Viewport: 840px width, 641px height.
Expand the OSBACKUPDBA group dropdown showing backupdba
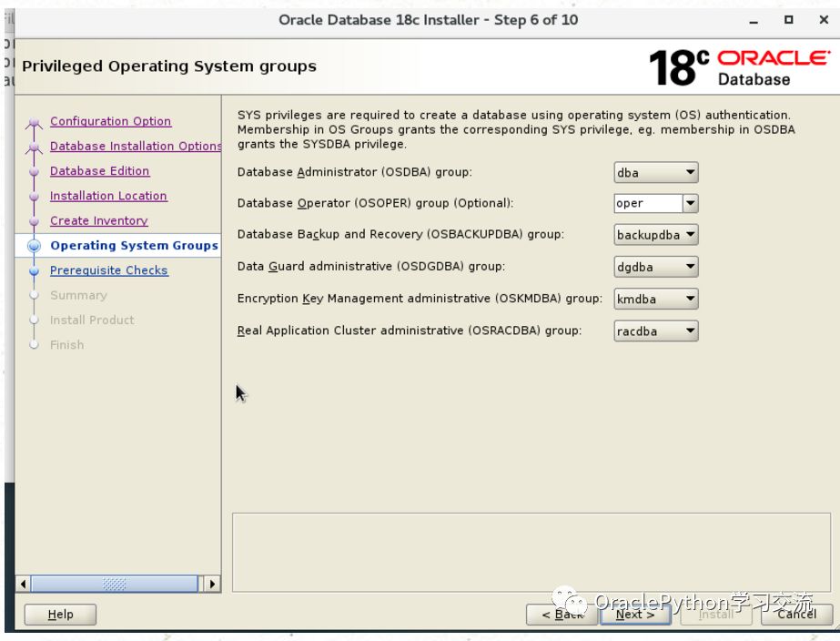pyautogui.click(x=656, y=235)
